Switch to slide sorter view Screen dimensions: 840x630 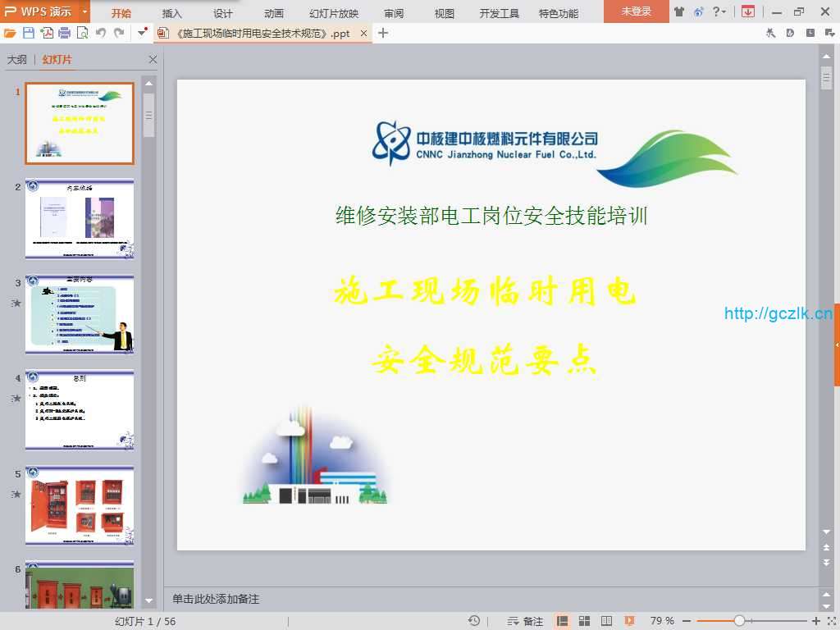[585, 621]
